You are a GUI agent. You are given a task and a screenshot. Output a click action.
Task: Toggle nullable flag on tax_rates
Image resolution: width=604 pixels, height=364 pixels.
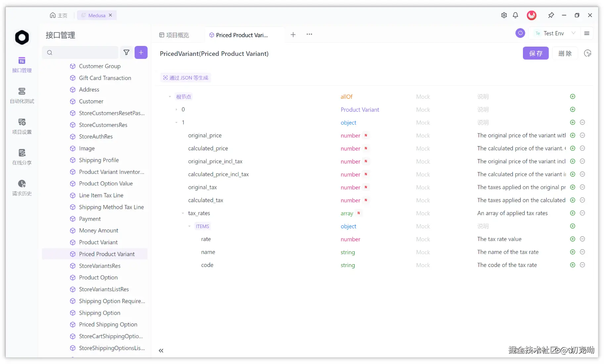click(358, 213)
